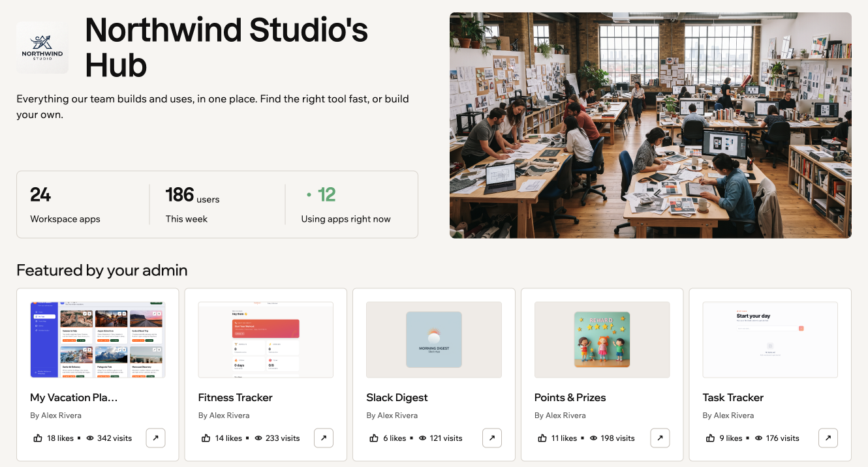Viewport: 868px width, 467px height.
Task: Click the 121 visits count
Action: [x=446, y=438]
